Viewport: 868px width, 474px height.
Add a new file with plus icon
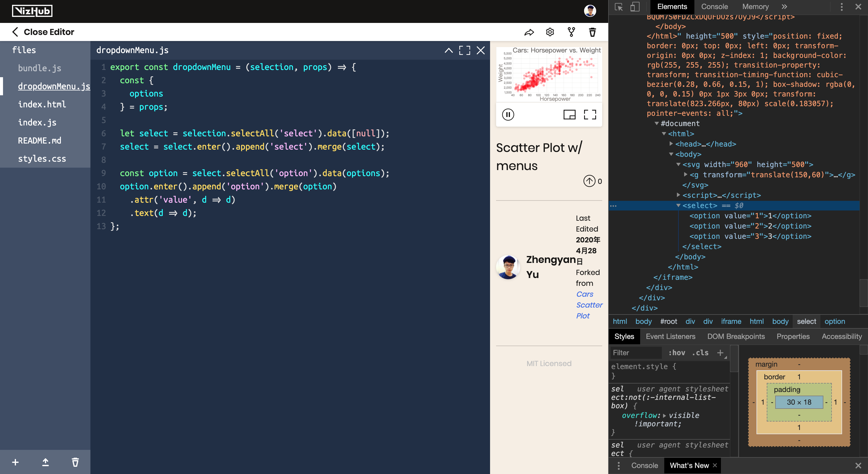[x=15, y=462]
